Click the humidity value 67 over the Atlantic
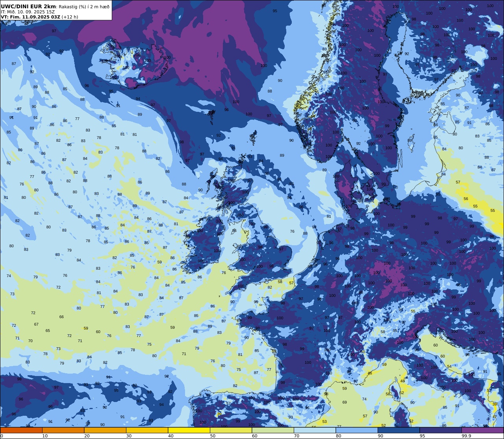Viewport: 504px width, 439px height. (x=36, y=324)
